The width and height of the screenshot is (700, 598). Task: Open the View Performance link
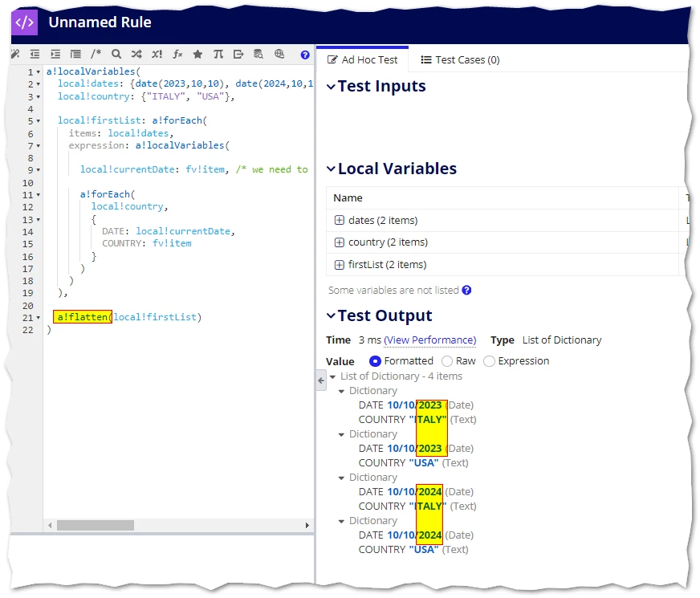click(430, 340)
